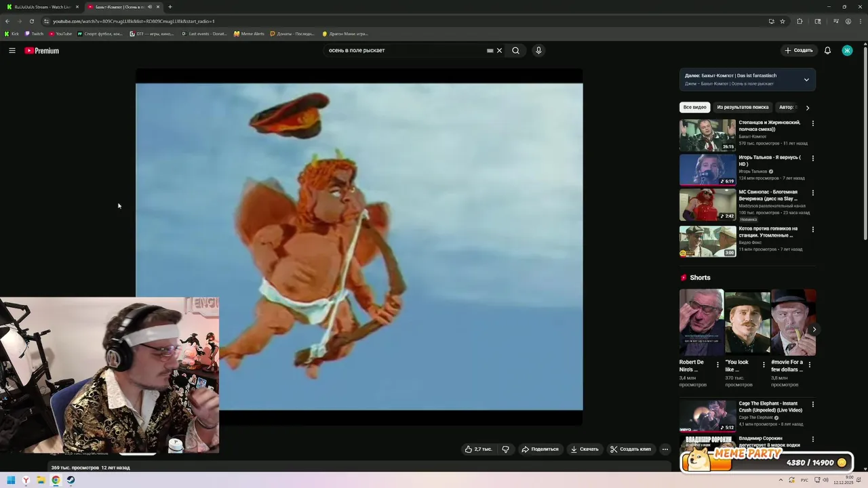
Task: Open menu for #movie For a few dollars short
Action: pos(809,365)
